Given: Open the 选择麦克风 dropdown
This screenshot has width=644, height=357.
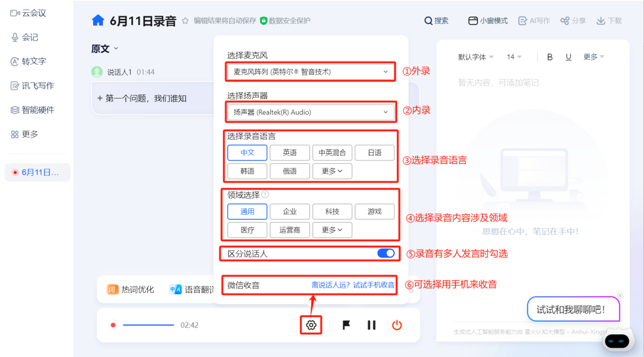Looking at the screenshot, I should (311, 71).
